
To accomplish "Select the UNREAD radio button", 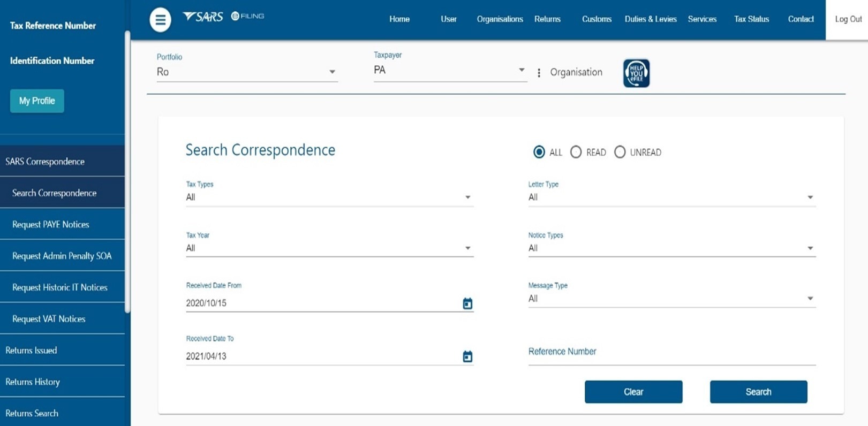I will 620,153.
